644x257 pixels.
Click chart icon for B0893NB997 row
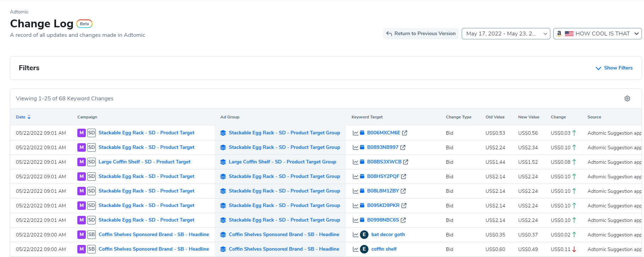click(355, 147)
